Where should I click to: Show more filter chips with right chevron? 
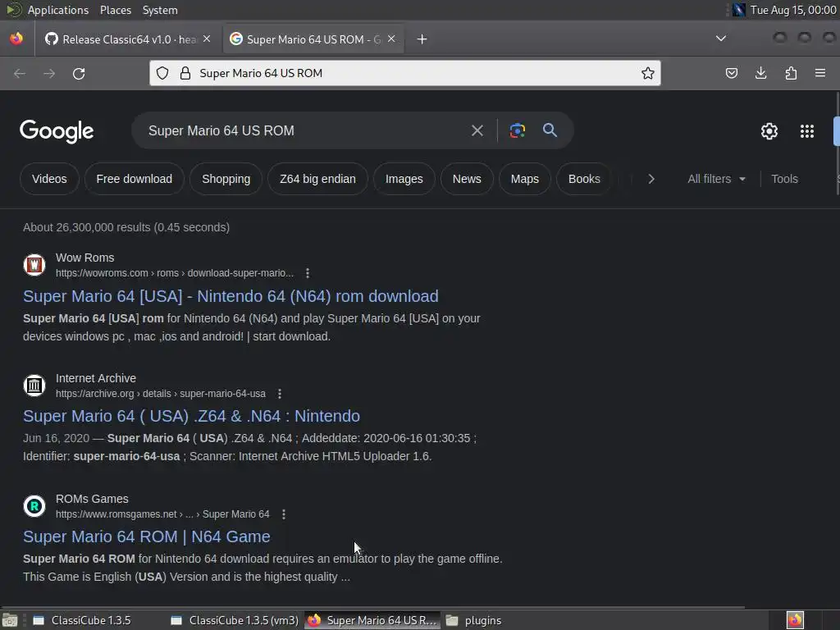click(651, 179)
